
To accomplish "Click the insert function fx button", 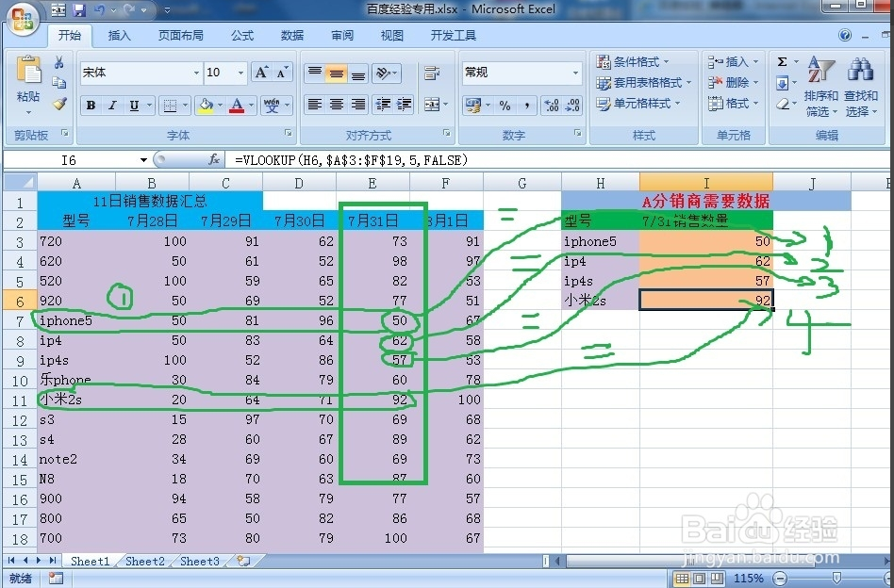I will (214, 159).
